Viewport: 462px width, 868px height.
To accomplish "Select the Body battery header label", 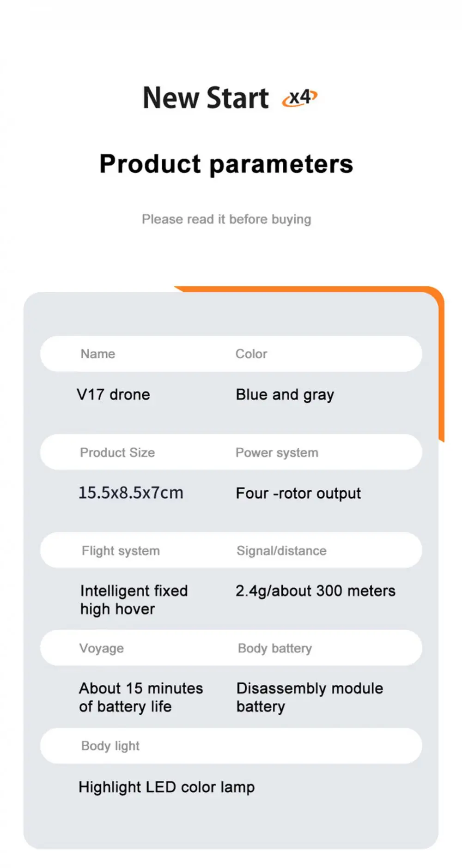I will coord(275,649).
